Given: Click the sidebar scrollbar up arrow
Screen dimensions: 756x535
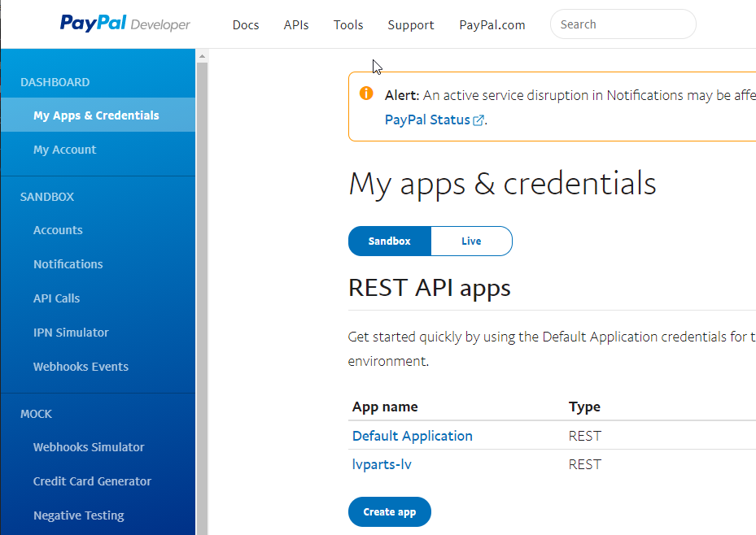Looking at the screenshot, I should (202, 55).
